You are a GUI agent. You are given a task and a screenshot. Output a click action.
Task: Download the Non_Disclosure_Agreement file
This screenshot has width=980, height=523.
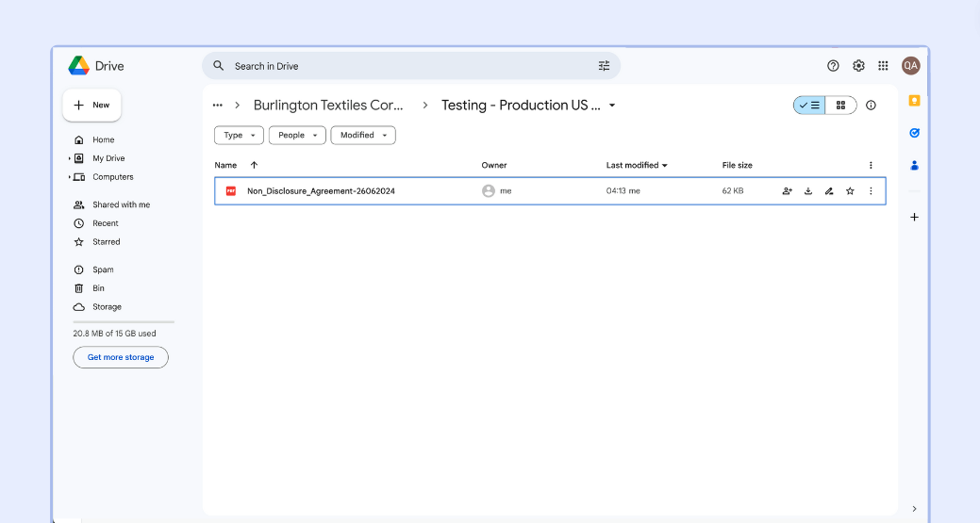pos(808,191)
